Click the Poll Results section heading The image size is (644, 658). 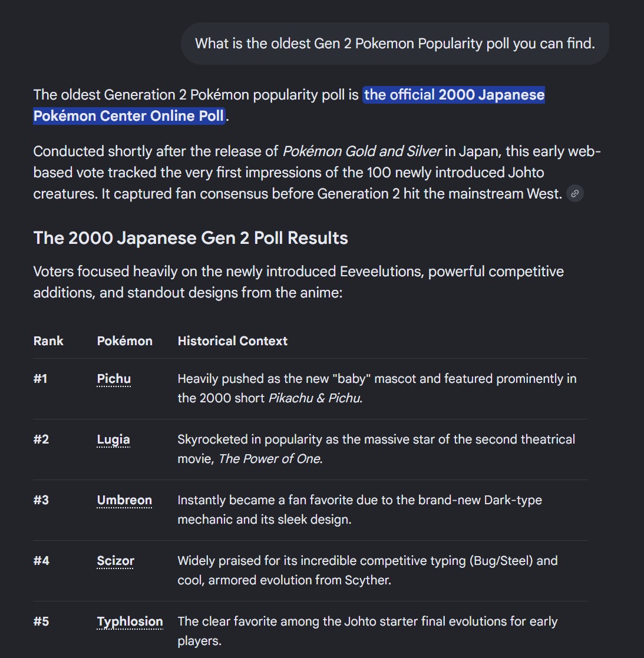(190, 238)
